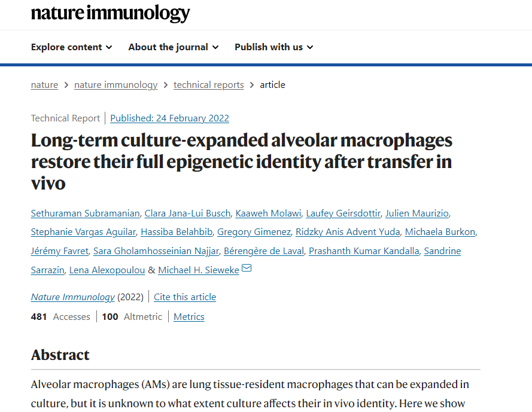Navigate to the technical reports breadcrumb
532x412 pixels.
(x=209, y=85)
